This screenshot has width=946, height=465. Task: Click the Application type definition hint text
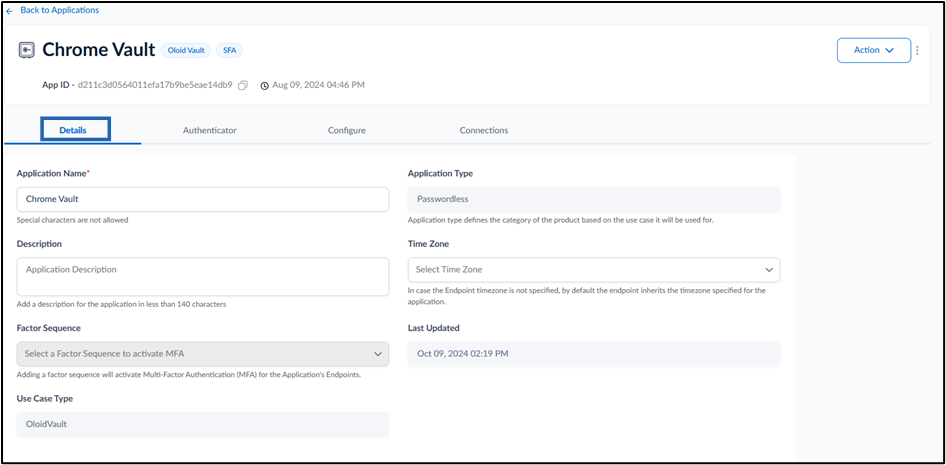click(x=560, y=220)
